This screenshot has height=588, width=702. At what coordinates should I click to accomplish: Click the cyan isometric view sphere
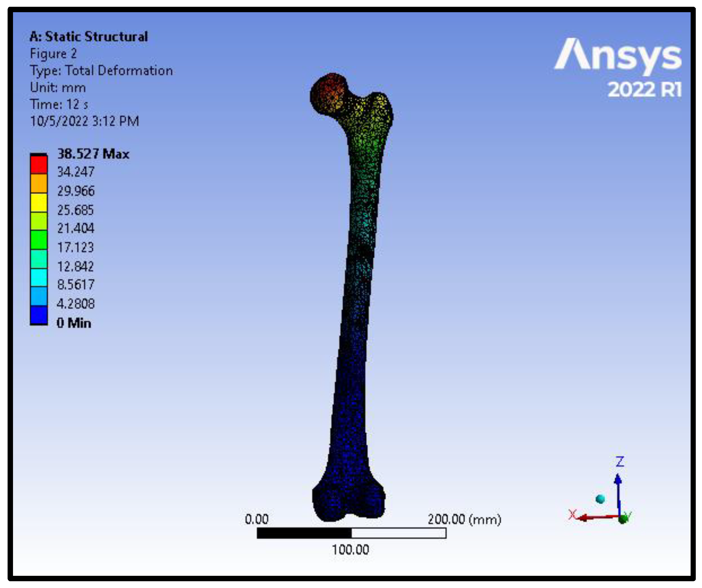[600, 499]
